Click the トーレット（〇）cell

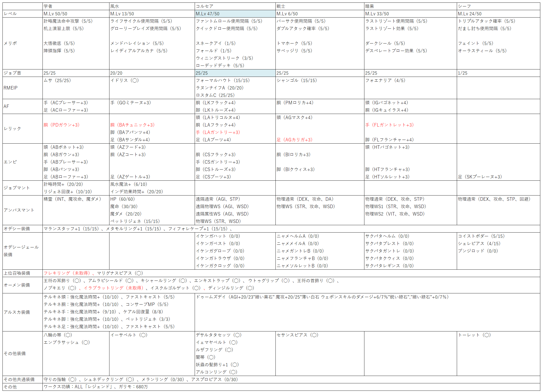tap(474, 335)
